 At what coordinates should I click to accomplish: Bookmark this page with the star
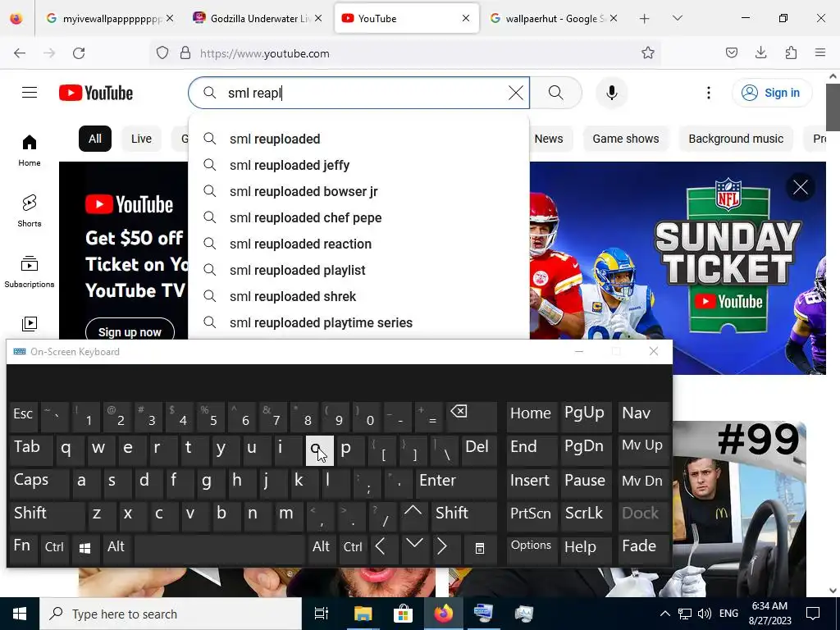pos(648,53)
